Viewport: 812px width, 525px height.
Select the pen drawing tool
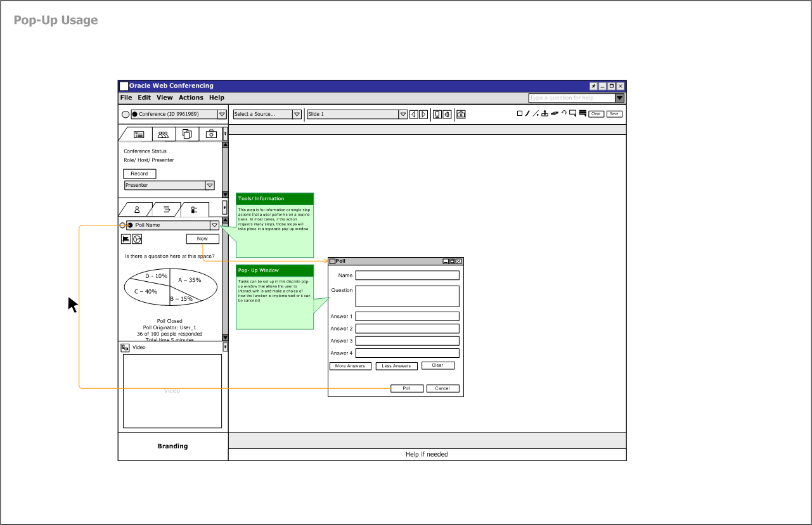coord(527,113)
